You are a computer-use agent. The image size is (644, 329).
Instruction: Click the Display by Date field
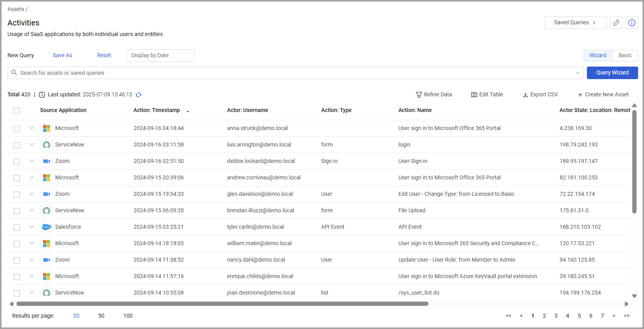click(160, 56)
